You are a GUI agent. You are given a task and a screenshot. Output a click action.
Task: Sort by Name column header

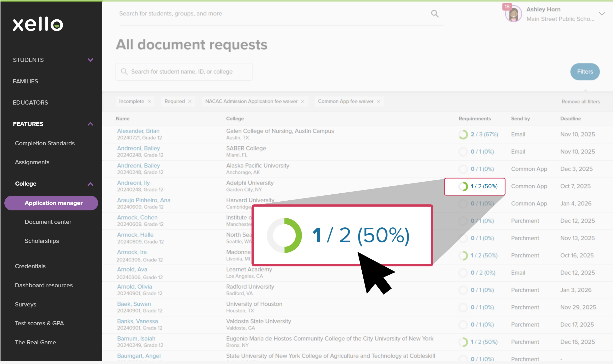123,118
